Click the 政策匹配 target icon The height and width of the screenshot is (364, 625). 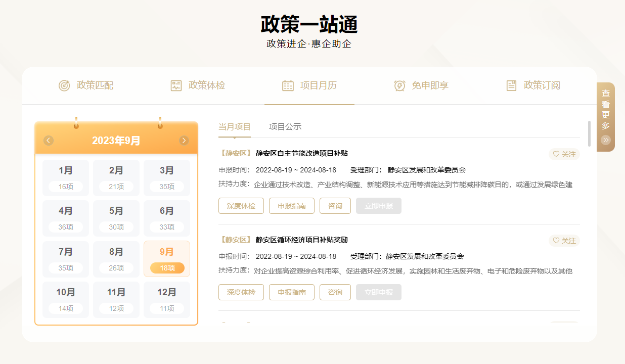click(64, 85)
